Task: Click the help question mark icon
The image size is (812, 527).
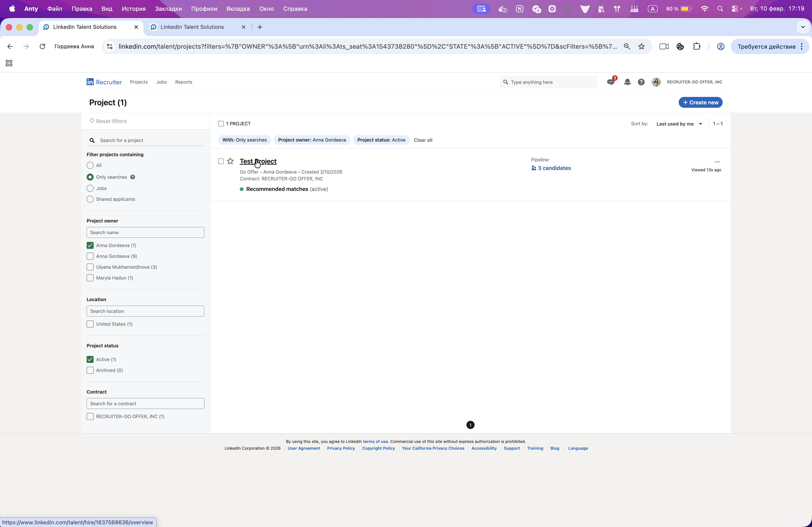Action: tap(641, 82)
